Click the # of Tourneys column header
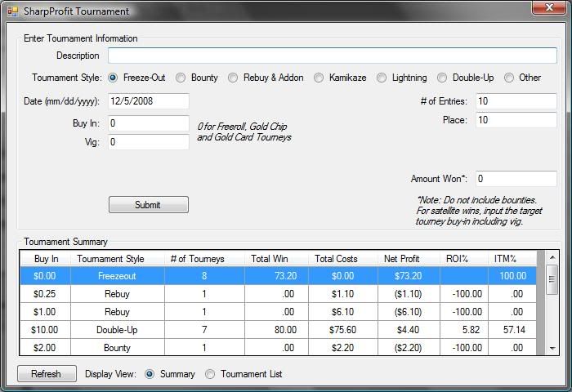This screenshot has height=392, width=572. pyautogui.click(x=204, y=259)
